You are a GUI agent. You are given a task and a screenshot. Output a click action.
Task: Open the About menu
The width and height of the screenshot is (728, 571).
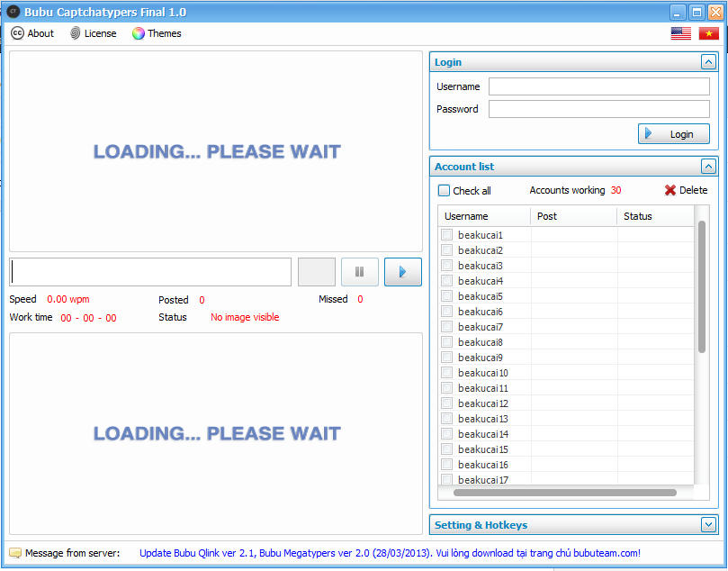[x=32, y=33]
